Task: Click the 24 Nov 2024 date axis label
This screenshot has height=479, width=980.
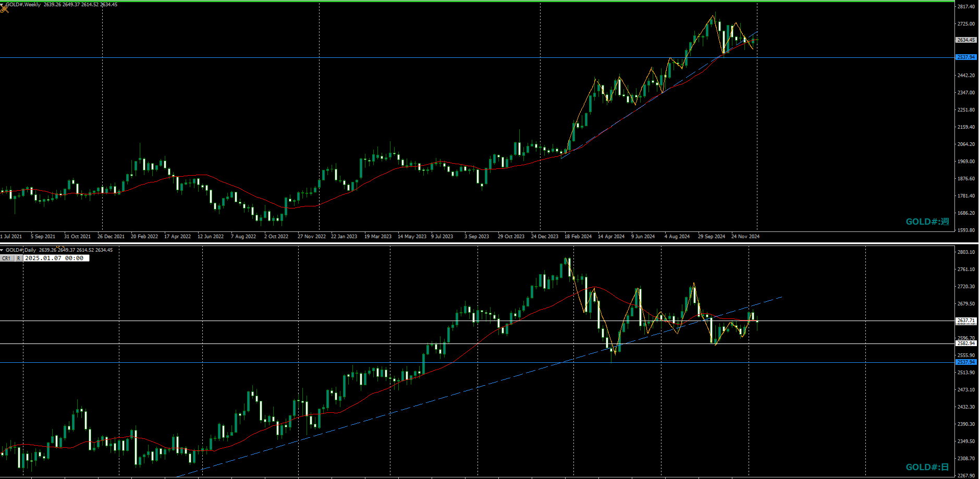Action: pyautogui.click(x=745, y=237)
